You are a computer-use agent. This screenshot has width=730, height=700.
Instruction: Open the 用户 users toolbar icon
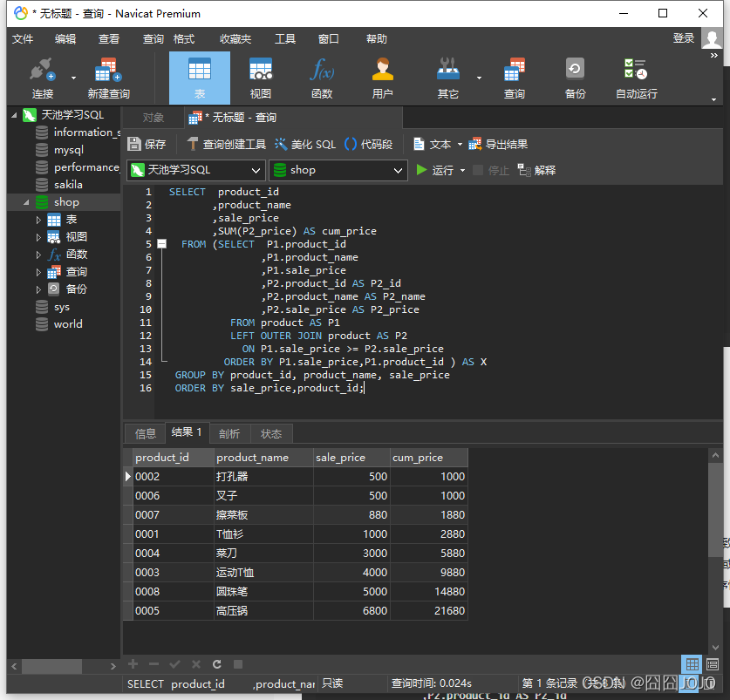[x=382, y=78]
